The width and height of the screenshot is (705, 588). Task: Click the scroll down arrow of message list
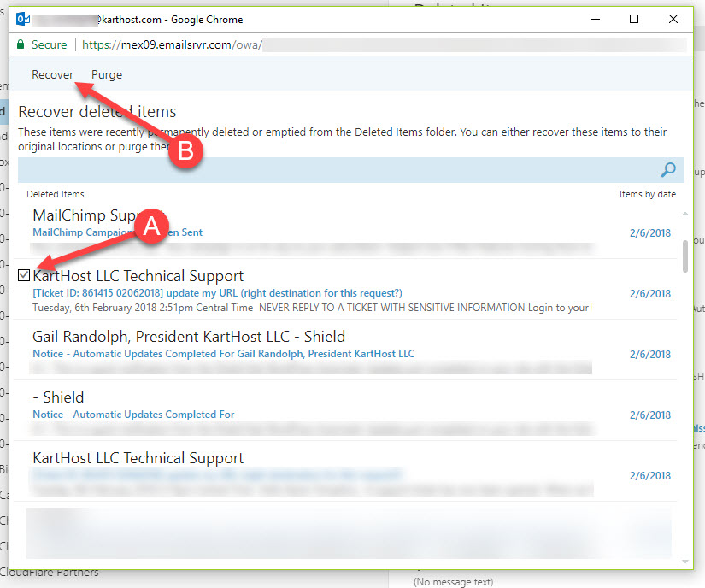(x=685, y=562)
